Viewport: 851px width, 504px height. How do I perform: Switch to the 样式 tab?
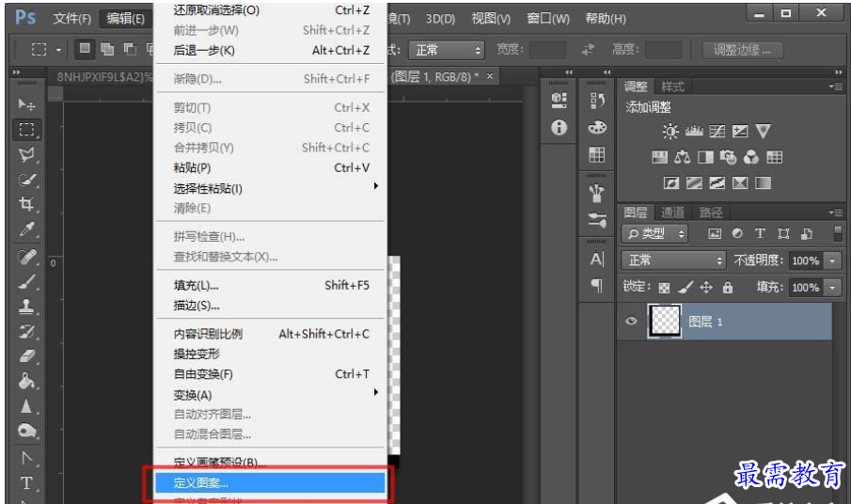pos(672,87)
